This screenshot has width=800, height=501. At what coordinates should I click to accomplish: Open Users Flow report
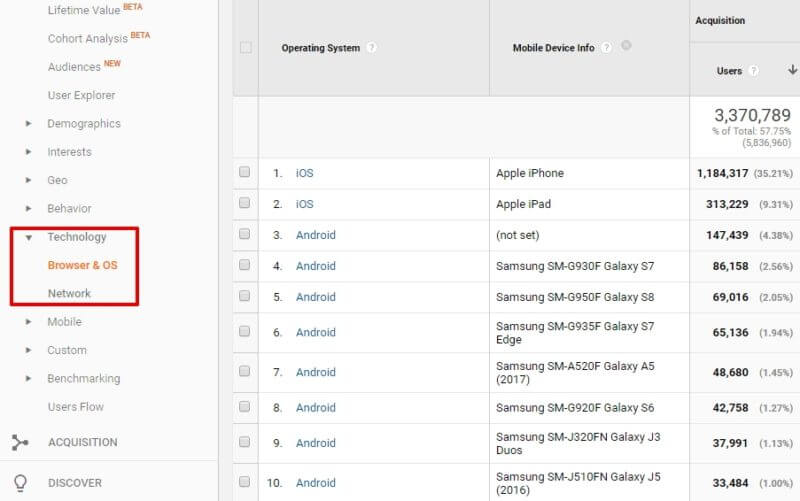76,407
